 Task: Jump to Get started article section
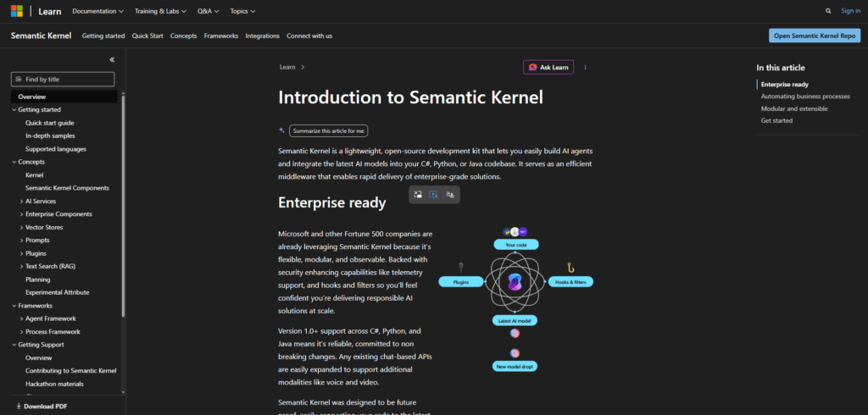(776, 120)
